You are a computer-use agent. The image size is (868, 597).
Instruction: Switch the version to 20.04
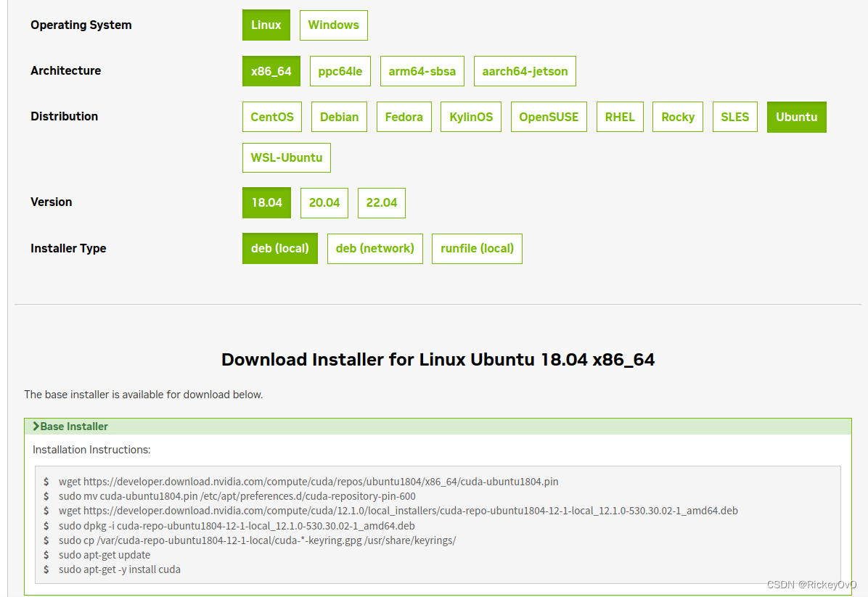tap(324, 203)
